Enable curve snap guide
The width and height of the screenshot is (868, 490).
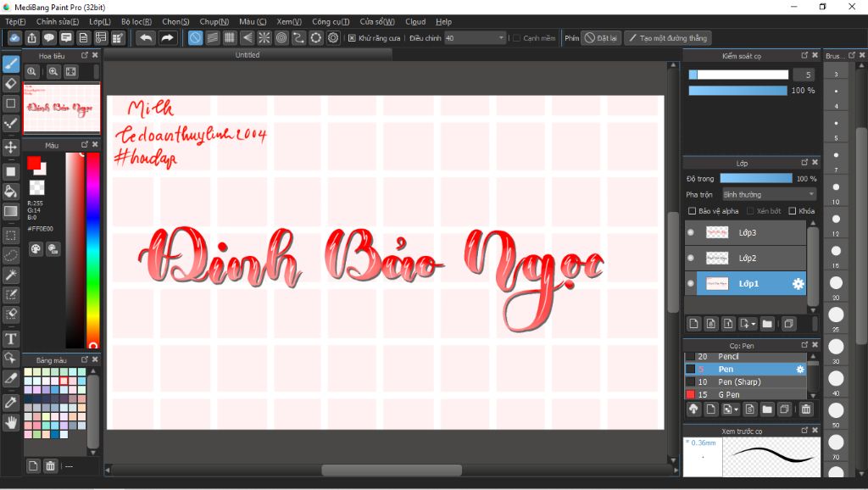pyautogui.click(x=298, y=38)
